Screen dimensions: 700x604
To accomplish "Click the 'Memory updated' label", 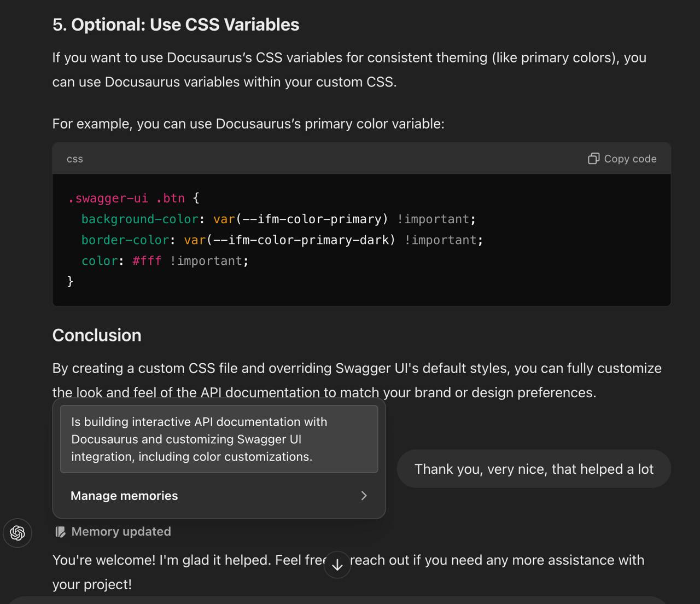I will click(x=121, y=532).
